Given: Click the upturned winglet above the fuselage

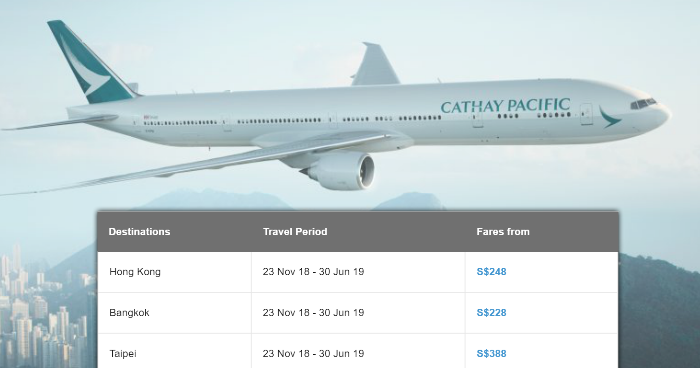Looking at the screenshot, I should pos(375,64).
